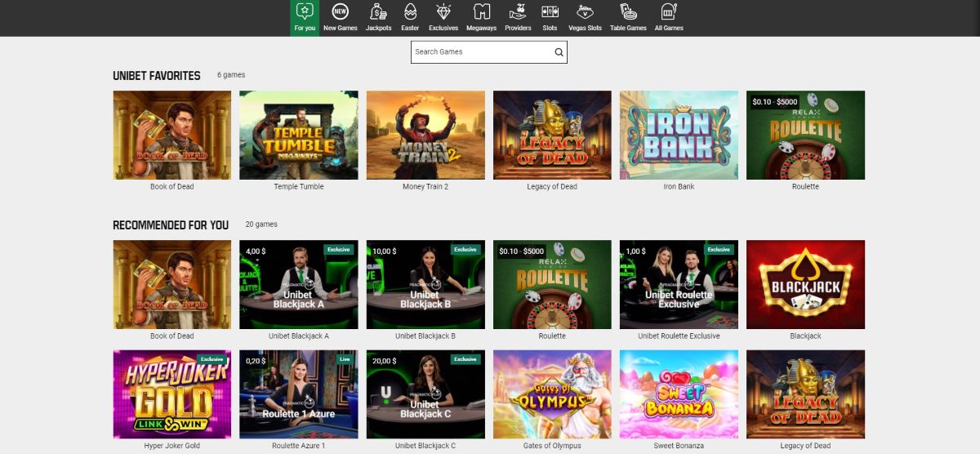Open the Gates of Olympus thumbnail

pos(552,394)
